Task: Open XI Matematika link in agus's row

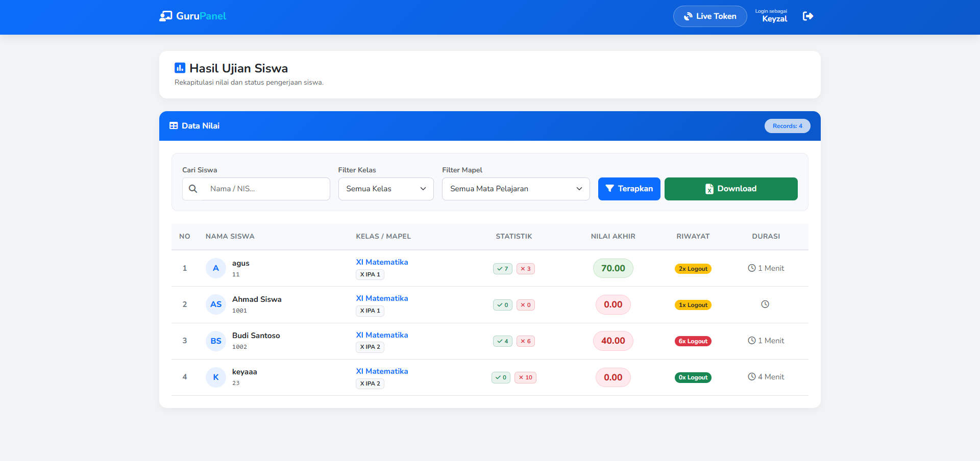Action: [x=382, y=262]
